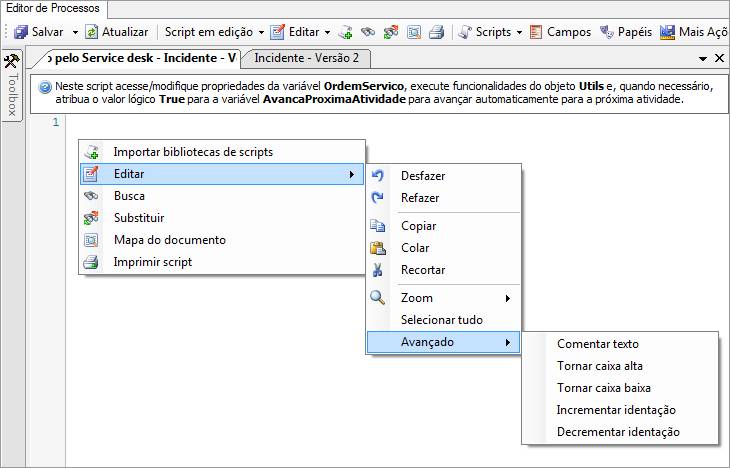Select Editar in the context menu
Screen dimensions: 730x468
222,174
